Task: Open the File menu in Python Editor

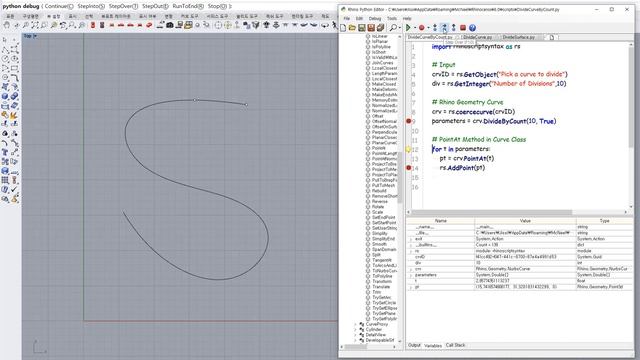Action: pos(347,18)
